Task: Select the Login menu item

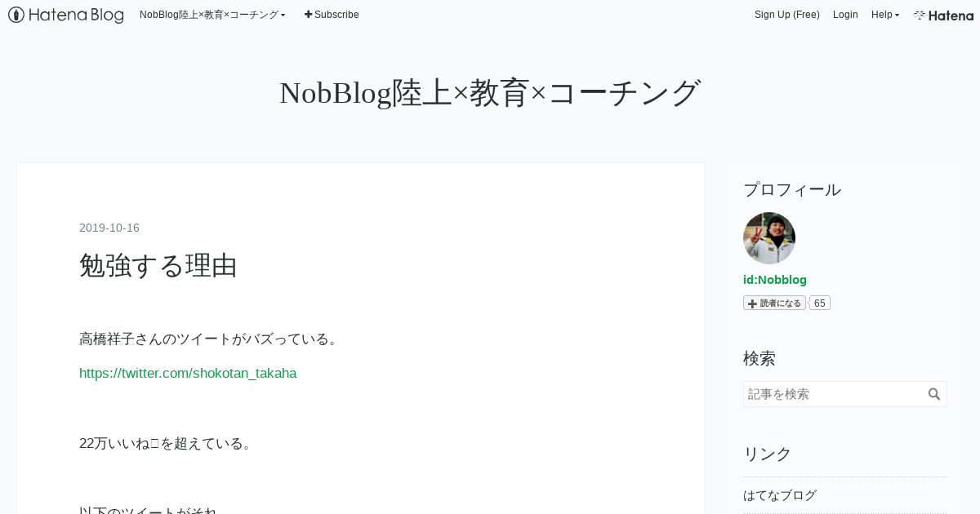Action: pos(845,15)
